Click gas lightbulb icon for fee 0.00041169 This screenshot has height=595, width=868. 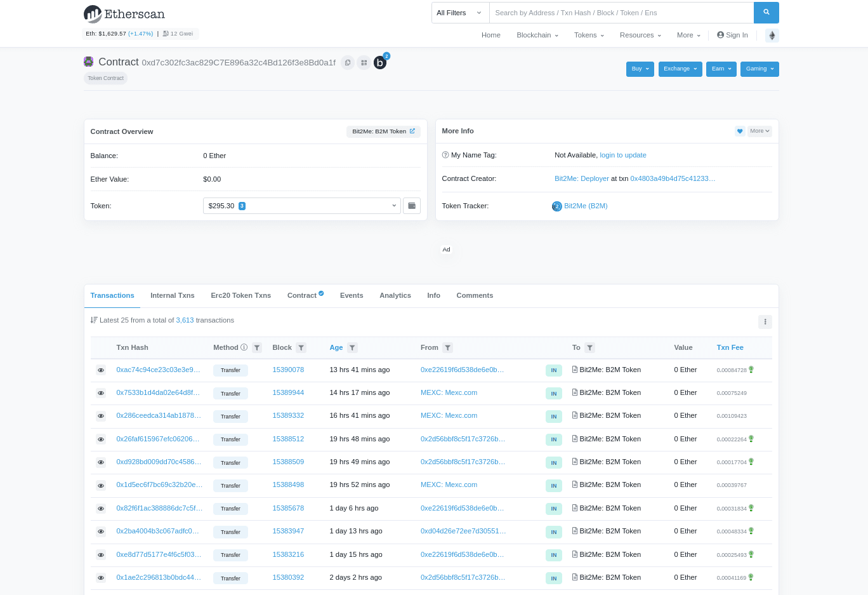[751, 577]
